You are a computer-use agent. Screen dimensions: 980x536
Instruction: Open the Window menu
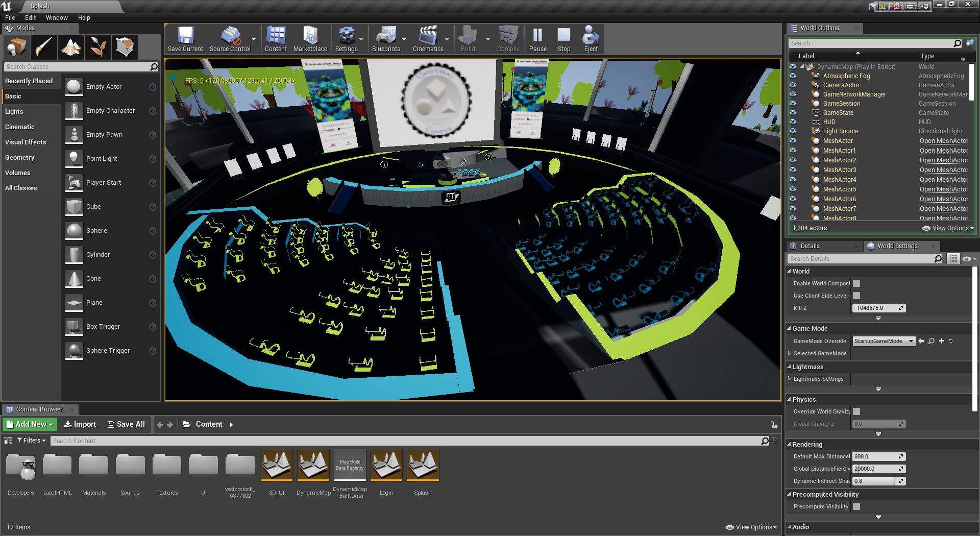[57, 18]
